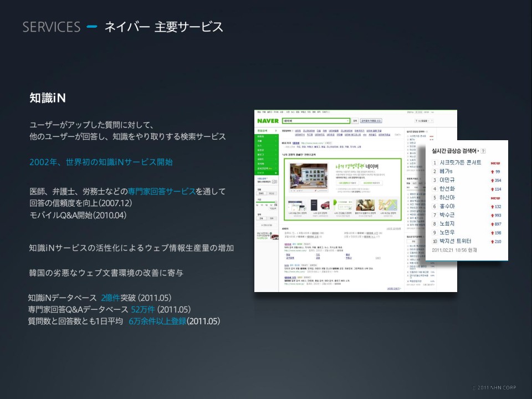532x399 pixels.
Task: Open the dropdown arrow in NAVER search box
Action: (348, 121)
